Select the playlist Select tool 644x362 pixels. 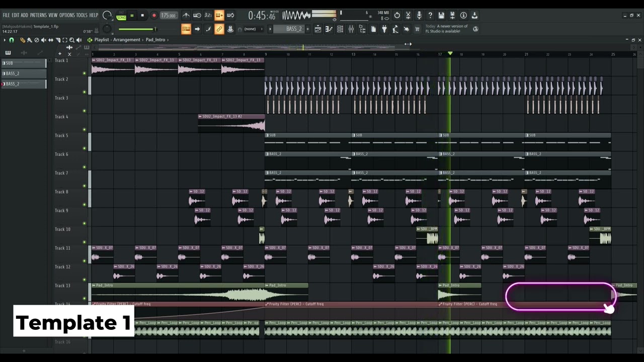coord(65,40)
